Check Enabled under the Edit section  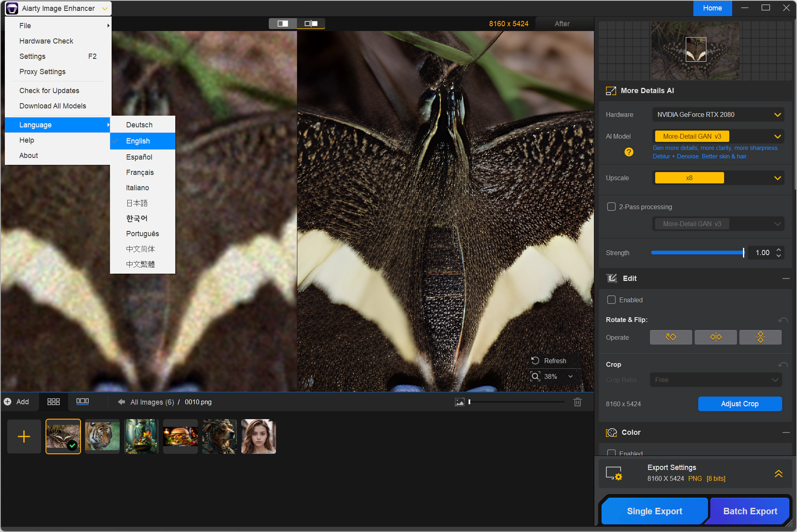click(611, 300)
